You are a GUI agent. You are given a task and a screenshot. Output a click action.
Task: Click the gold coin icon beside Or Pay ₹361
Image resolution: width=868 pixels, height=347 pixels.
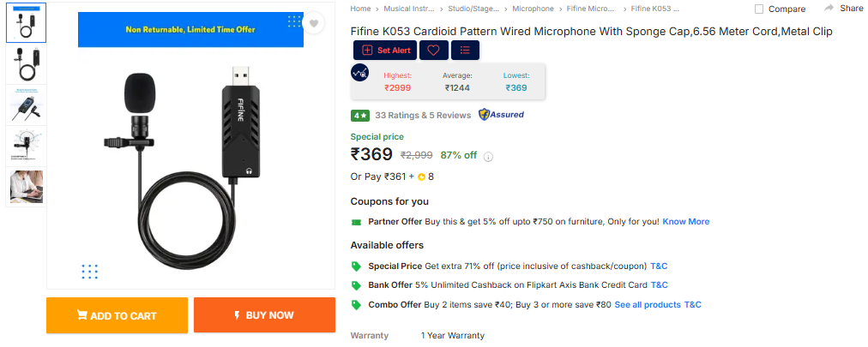pyautogui.click(x=421, y=177)
